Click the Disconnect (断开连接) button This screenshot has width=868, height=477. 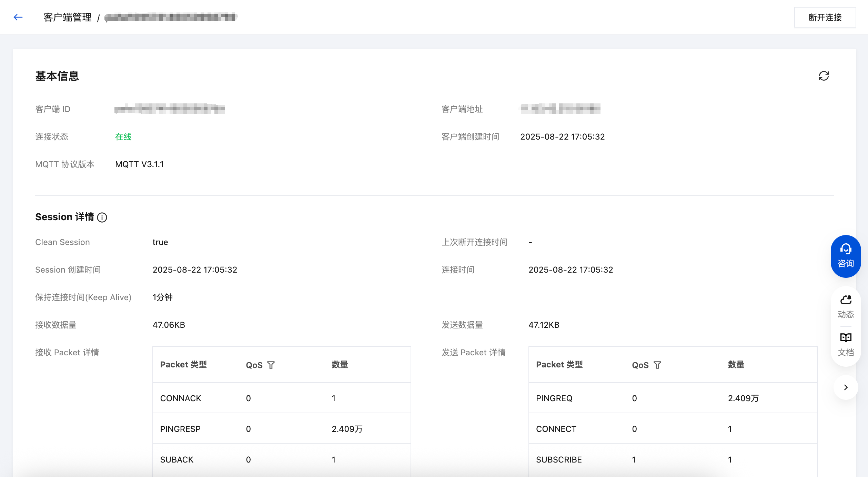[x=825, y=17]
